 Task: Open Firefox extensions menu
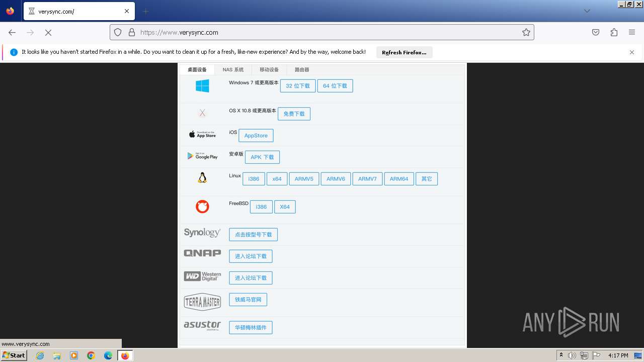click(x=614, y=32)
